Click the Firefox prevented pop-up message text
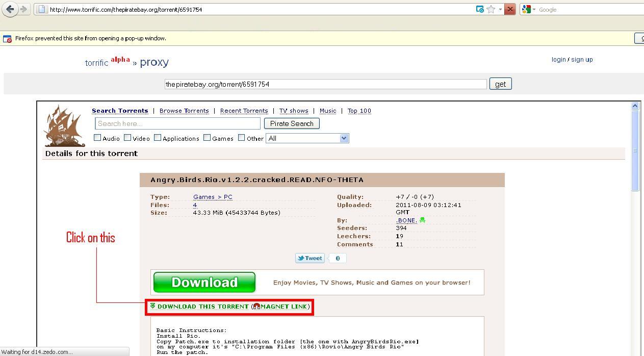 (x=91, y=38)
